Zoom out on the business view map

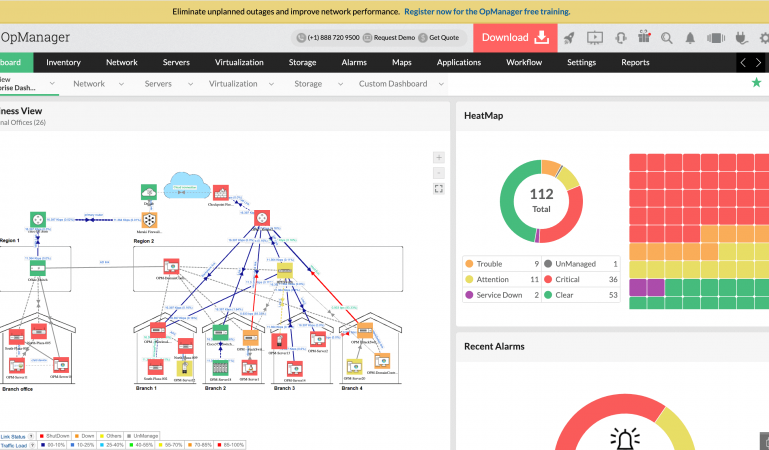438,172
